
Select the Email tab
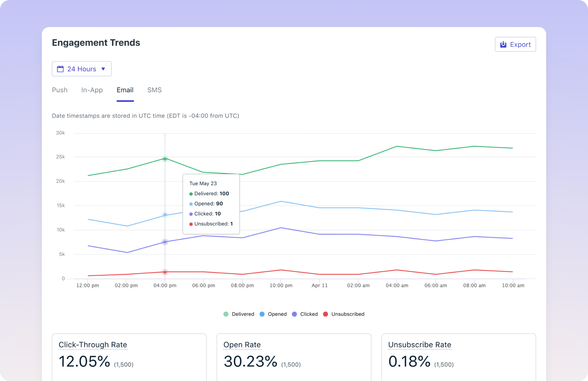tap(125, 90)
